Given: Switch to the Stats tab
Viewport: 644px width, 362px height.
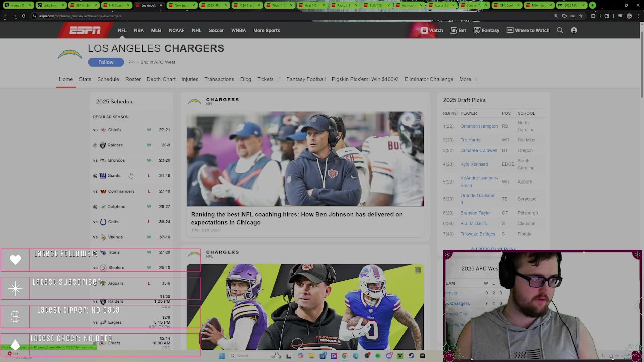Looking at the screenshot, I should click(x=85, y=79).
